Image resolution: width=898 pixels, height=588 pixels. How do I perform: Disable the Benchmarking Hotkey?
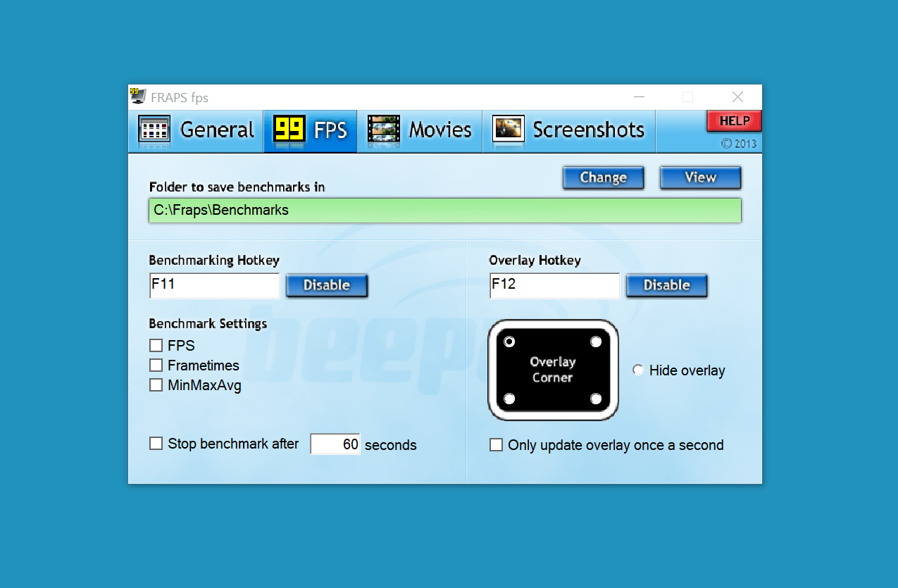tap(327, 285)
